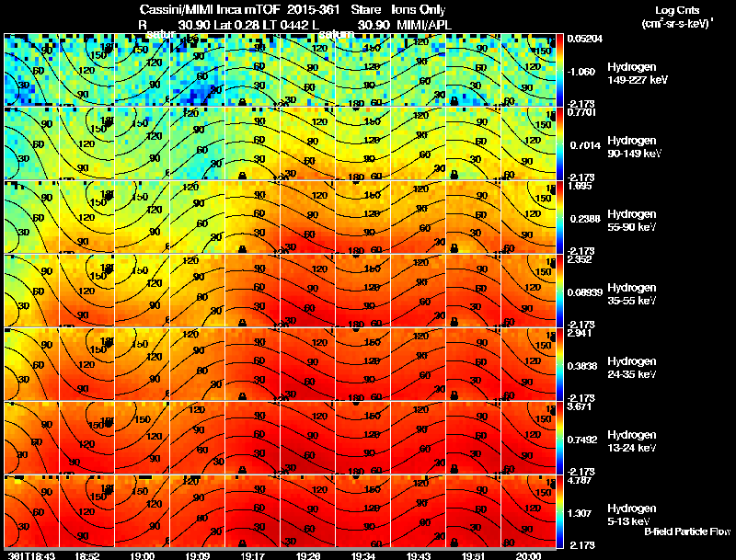Click the '19:26' time axis label
The height and width of the screenshot is (560, 736).
tap(308, 555)
